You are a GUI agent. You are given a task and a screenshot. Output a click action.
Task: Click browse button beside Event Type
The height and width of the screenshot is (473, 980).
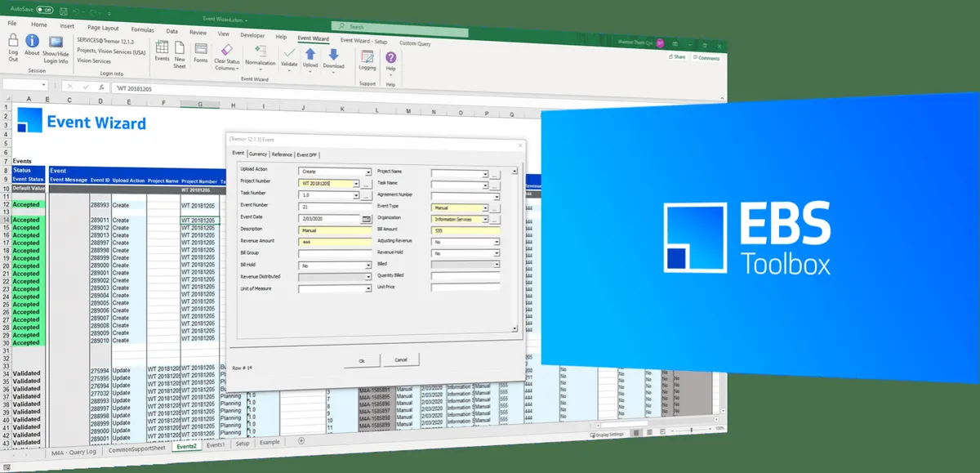tap(496, 209)
